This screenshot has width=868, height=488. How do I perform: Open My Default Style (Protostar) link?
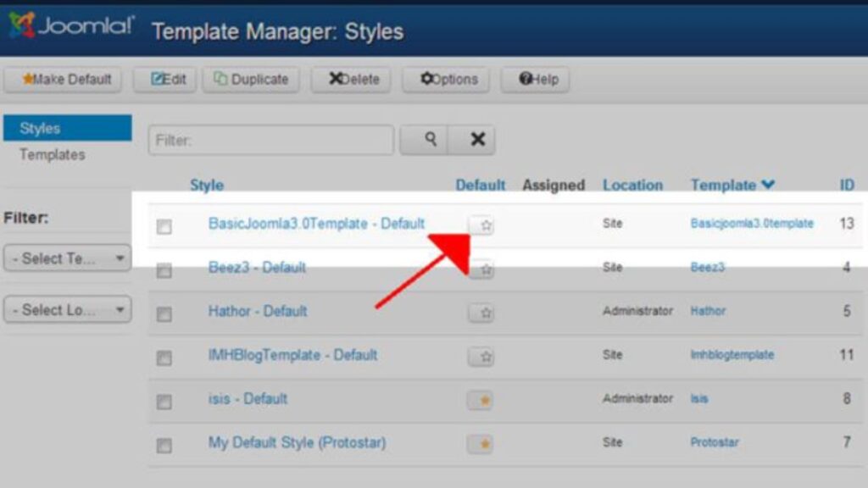pos(298,442)
